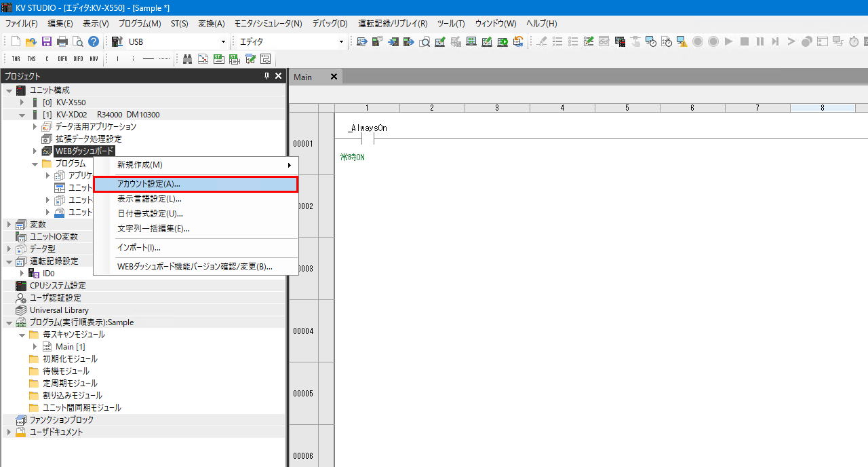Pin the Project panel with the pushpin icon
The height and width of the screenshot is (467, 868).
pos(267,77)
